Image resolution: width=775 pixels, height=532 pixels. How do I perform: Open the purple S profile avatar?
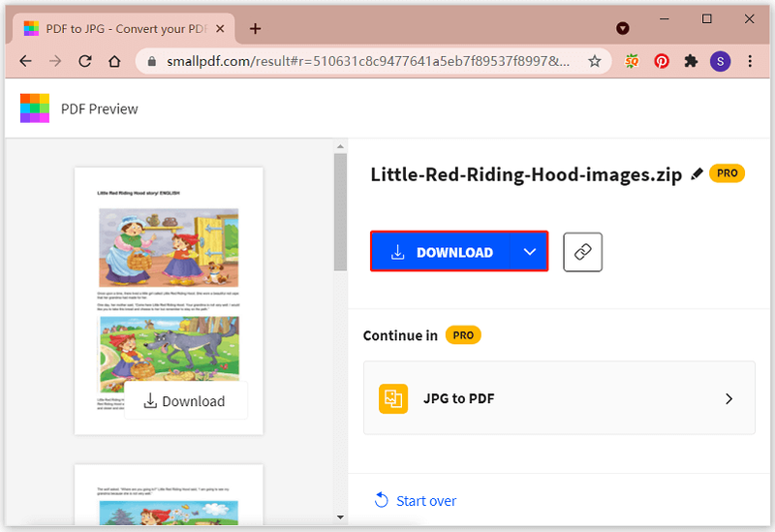tap(720, 61)
